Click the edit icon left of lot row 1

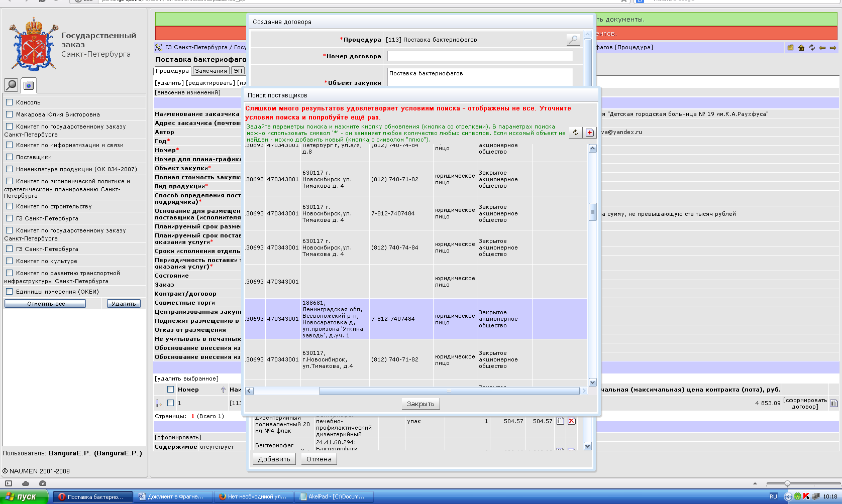click(158, 403)
